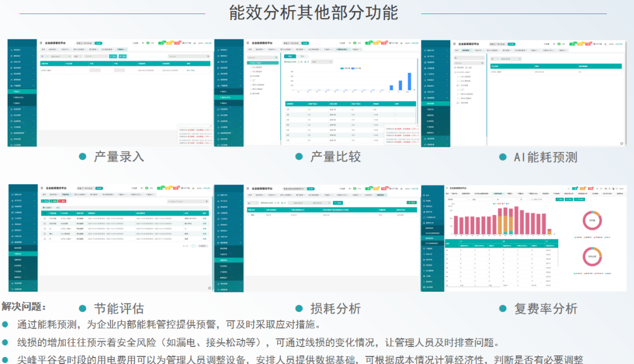The image size is (634, 364).
Task: Click the yellow warning badge icon in the AI能耗预测 header
Action: (x=581, y=43)
